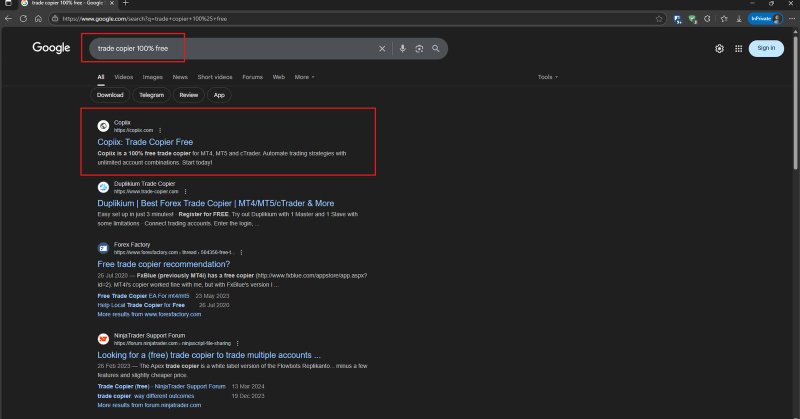This screenshot has height=419, width=800.
Task: Expand the More search filters dropdown
Action: [x=305, y=77]
